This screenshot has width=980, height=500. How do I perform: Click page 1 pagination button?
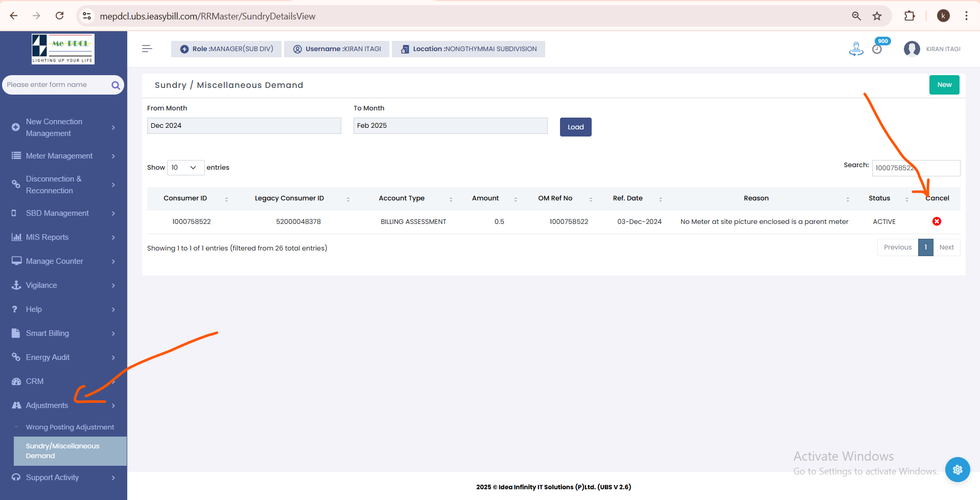(925, 247)
